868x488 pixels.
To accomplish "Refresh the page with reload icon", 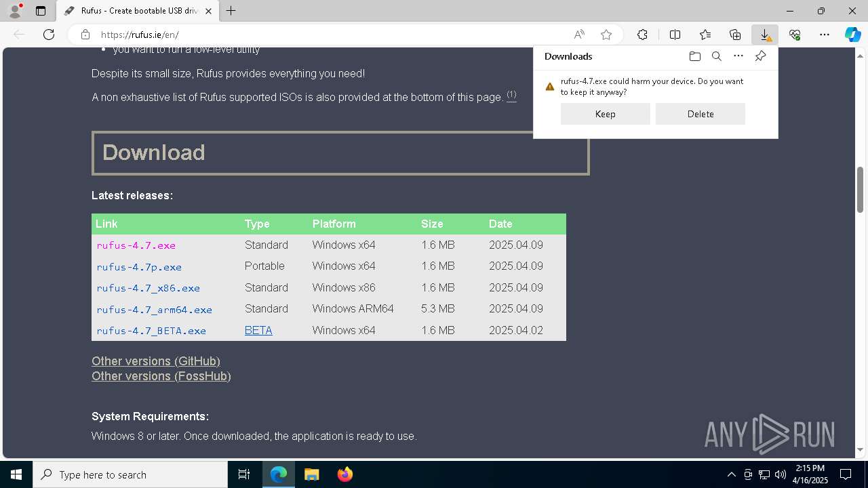I will point(49,35).
